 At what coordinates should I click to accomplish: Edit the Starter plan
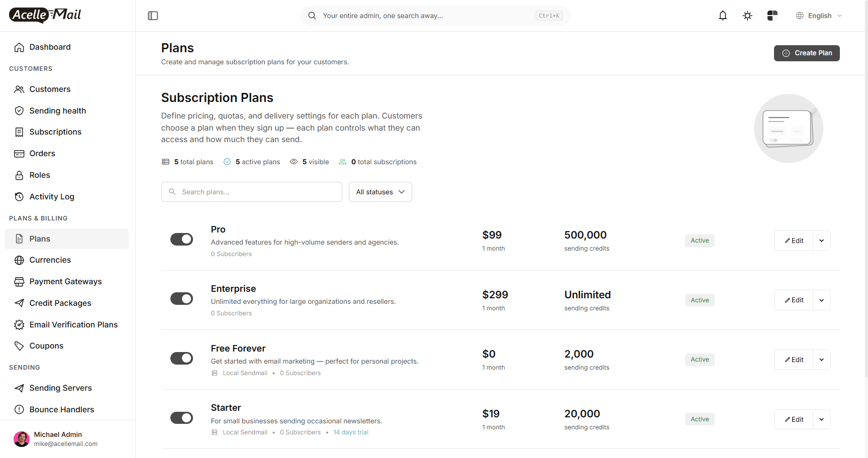794,419
